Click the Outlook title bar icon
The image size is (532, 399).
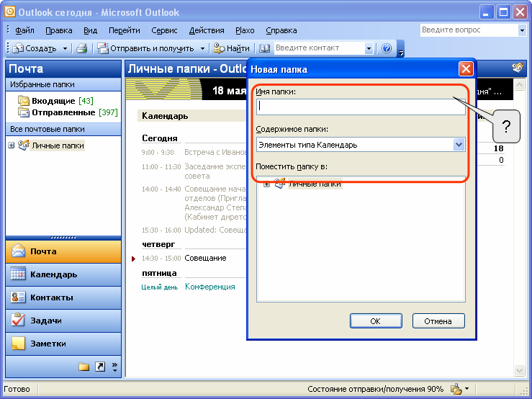[10, 12]
